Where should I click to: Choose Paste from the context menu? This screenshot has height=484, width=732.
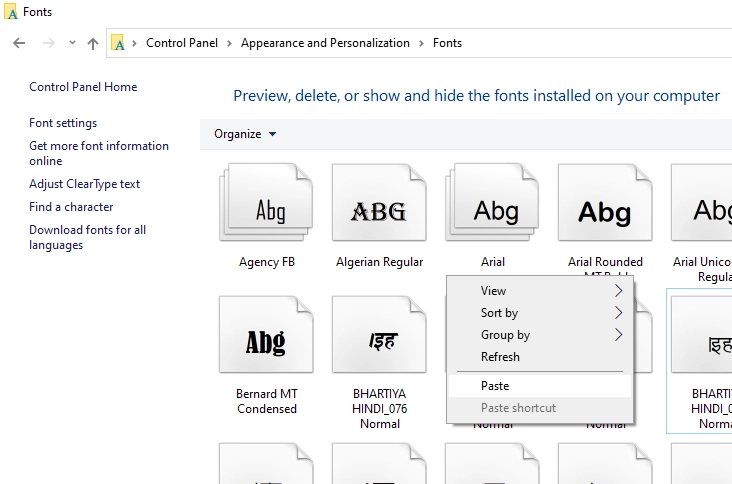pos(540,386)
